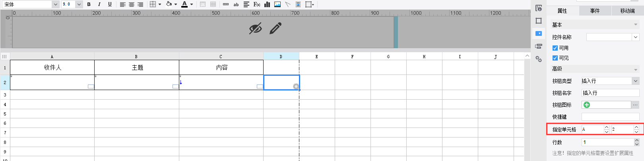Click the pencil edit icon in parameter pane
The width and height of the screenshot is (644, 161).
[x=275, y=28]
